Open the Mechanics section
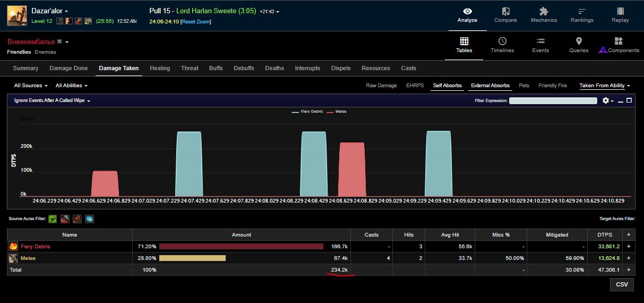This screenshot has height=303, width=644. click(x=544, y=15)
